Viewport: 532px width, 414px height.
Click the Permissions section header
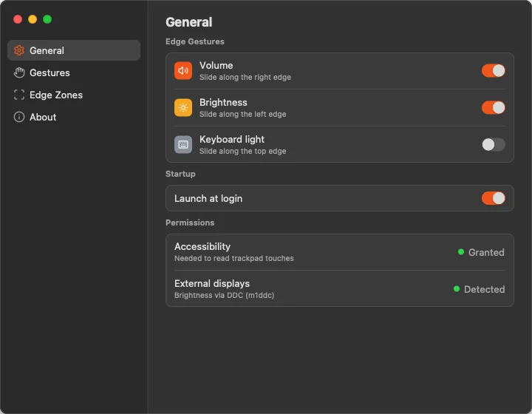pyautogui.click(x=190, y=223)
